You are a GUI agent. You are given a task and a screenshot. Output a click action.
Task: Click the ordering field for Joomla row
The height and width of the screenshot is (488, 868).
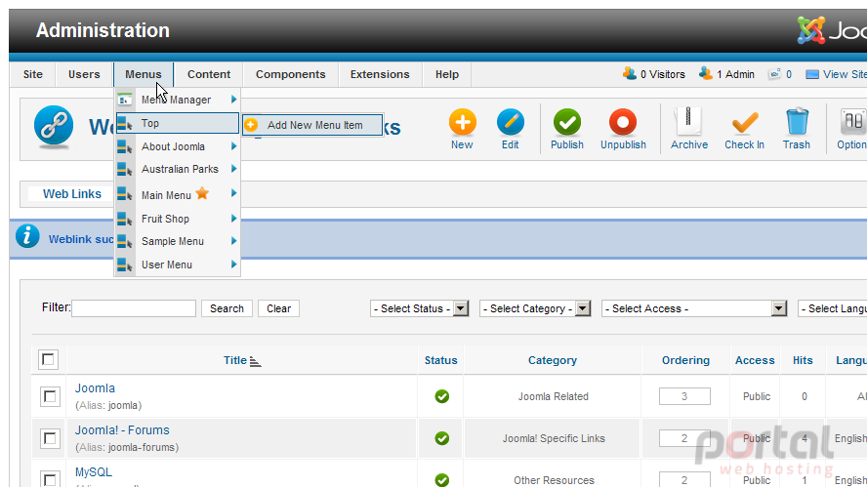pyautogui.click(x=684, y=396)
